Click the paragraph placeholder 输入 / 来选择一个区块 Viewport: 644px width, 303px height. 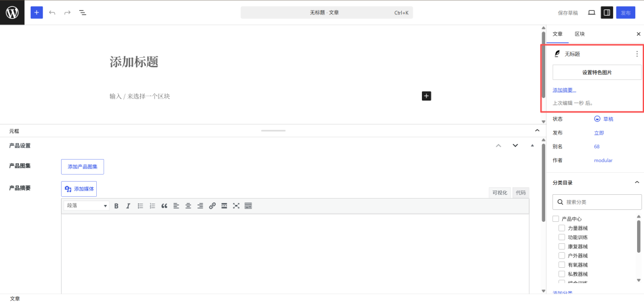pos(140,96)
